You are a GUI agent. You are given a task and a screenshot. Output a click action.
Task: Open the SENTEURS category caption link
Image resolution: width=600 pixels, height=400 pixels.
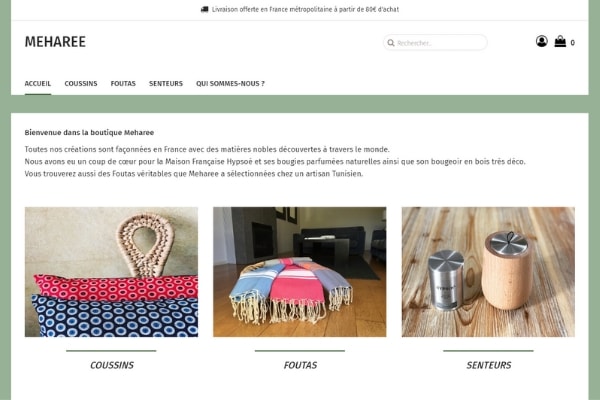489,365
